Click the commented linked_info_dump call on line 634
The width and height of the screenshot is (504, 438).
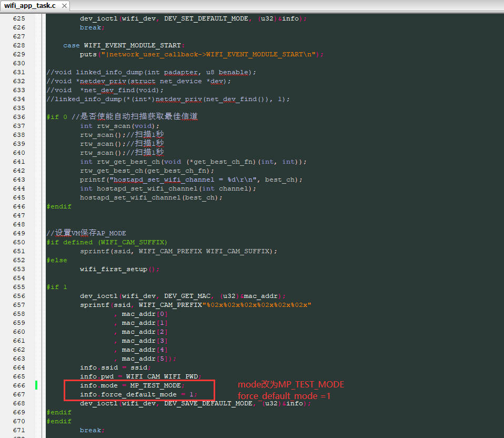[x=168, y=99]
